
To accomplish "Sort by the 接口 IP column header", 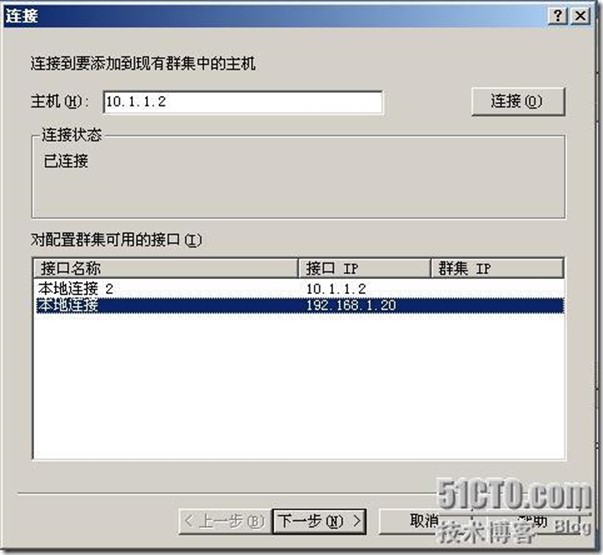I will click(x=364, y=268).
